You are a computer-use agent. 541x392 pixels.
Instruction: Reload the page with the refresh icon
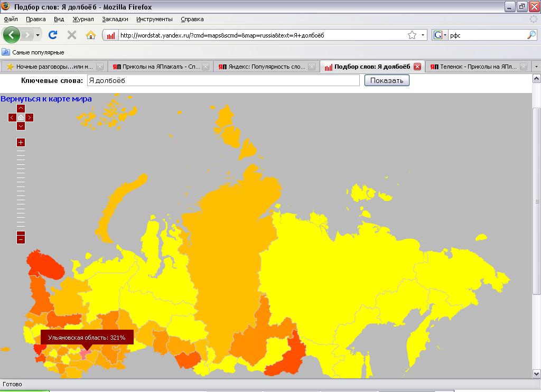53,35
